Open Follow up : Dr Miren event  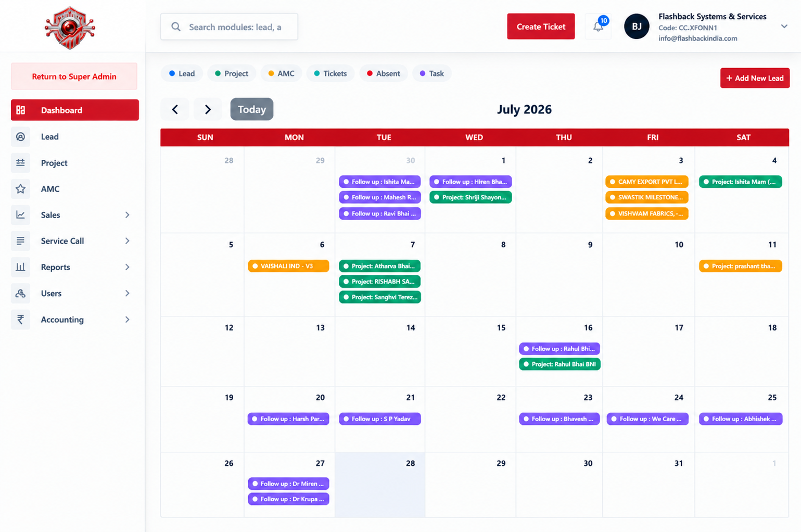(288, 484)
